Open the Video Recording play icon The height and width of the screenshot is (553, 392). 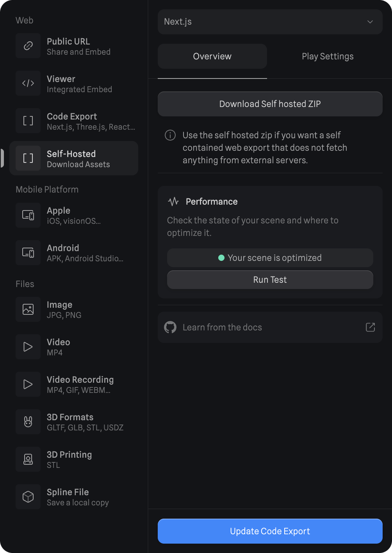point(28,384)
